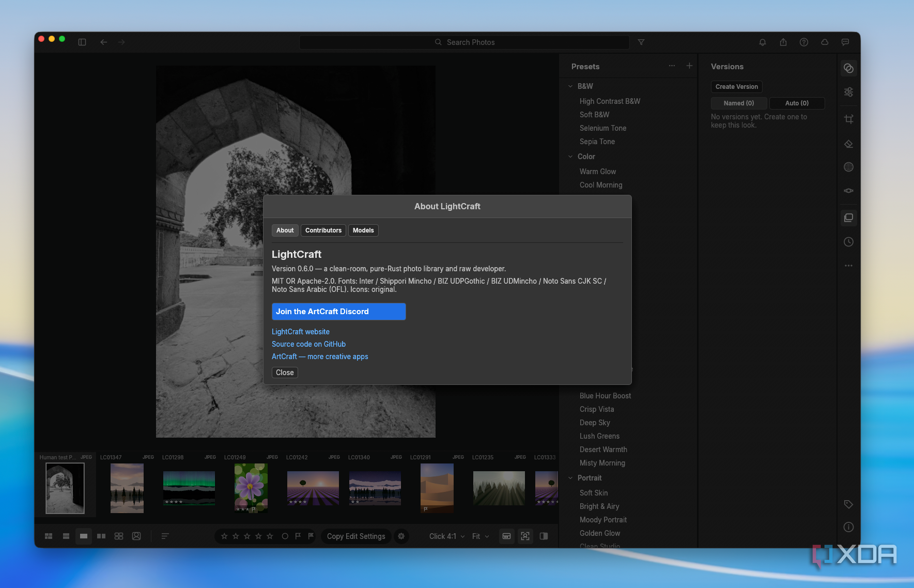914x588 pixels.
Task: Select the Auto (0) versions tab
Action: tap(797, 103)
